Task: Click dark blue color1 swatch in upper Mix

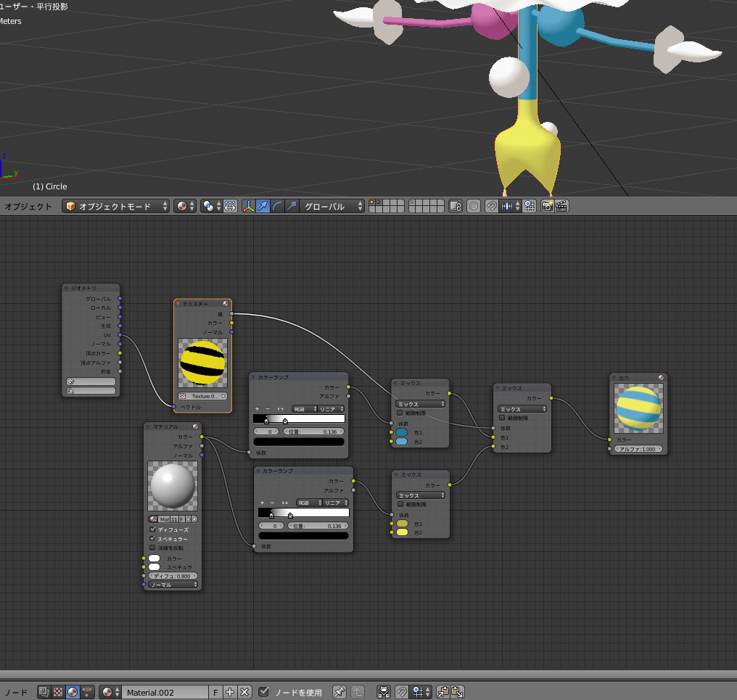Action: (x=402, y=432)
